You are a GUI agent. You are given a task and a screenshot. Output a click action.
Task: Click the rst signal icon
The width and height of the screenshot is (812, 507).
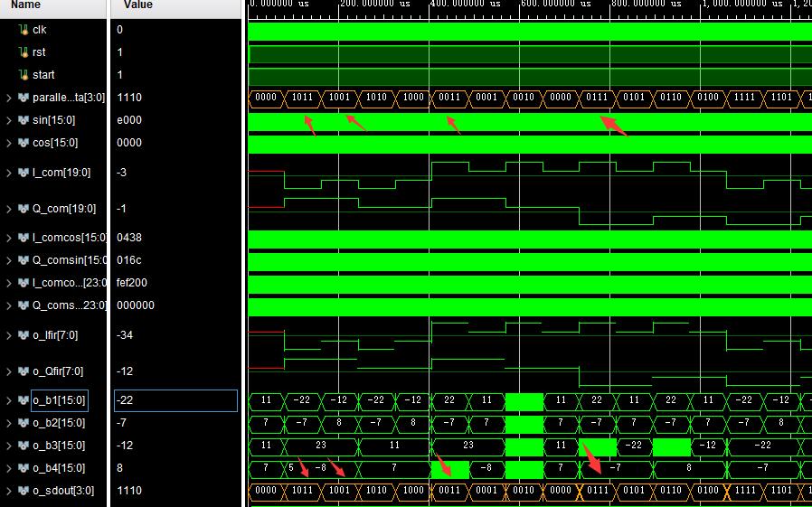24,52
